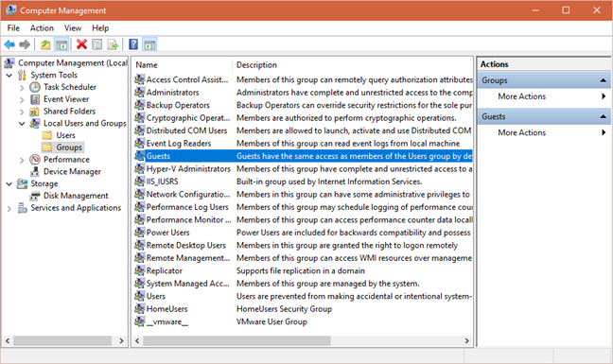The width and height of the screenshot is (613, 364).
Task: Open the Action menu
Action: [42, 28]
